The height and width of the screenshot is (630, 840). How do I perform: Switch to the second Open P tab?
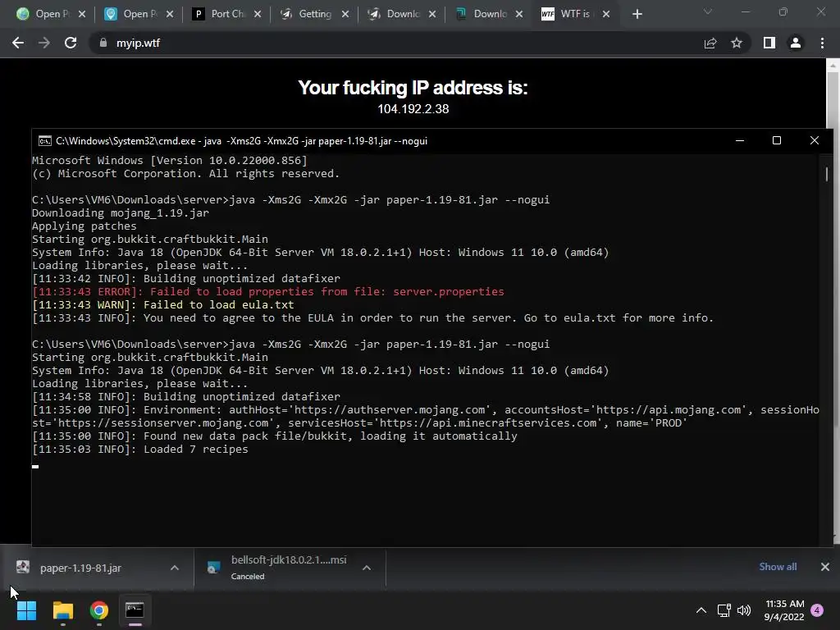point(131,14)
